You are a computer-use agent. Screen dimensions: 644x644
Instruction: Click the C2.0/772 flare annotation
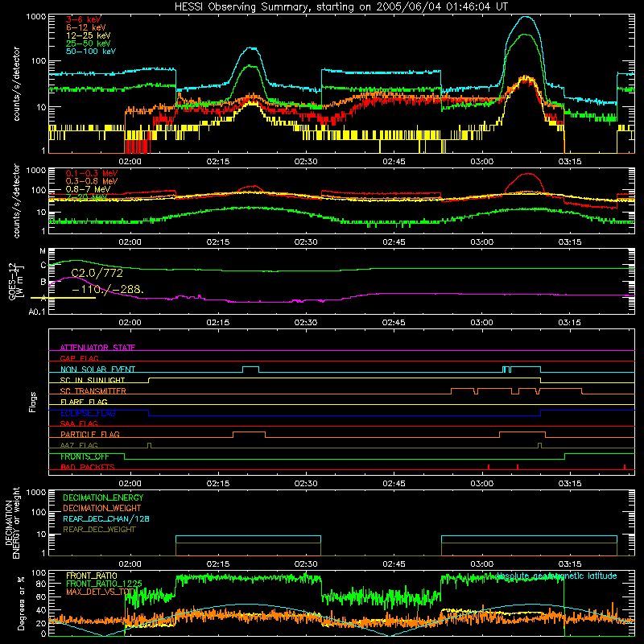[97, 273]
